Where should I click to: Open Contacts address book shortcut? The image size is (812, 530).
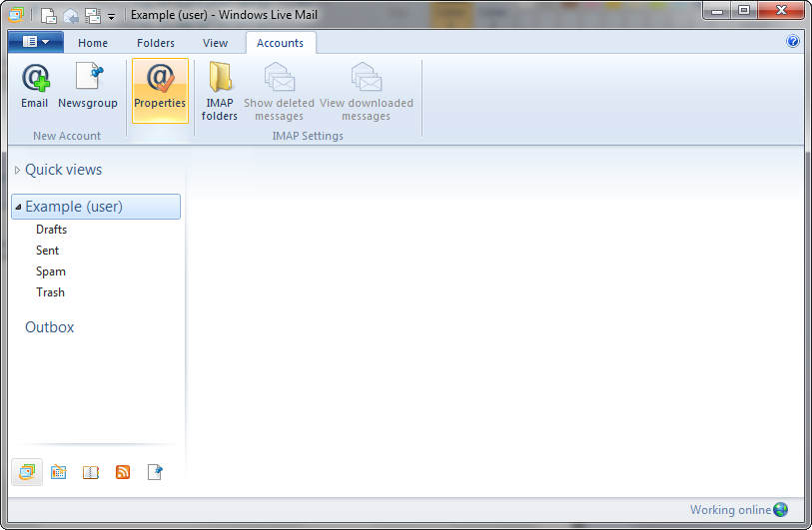tap(91, 472)
